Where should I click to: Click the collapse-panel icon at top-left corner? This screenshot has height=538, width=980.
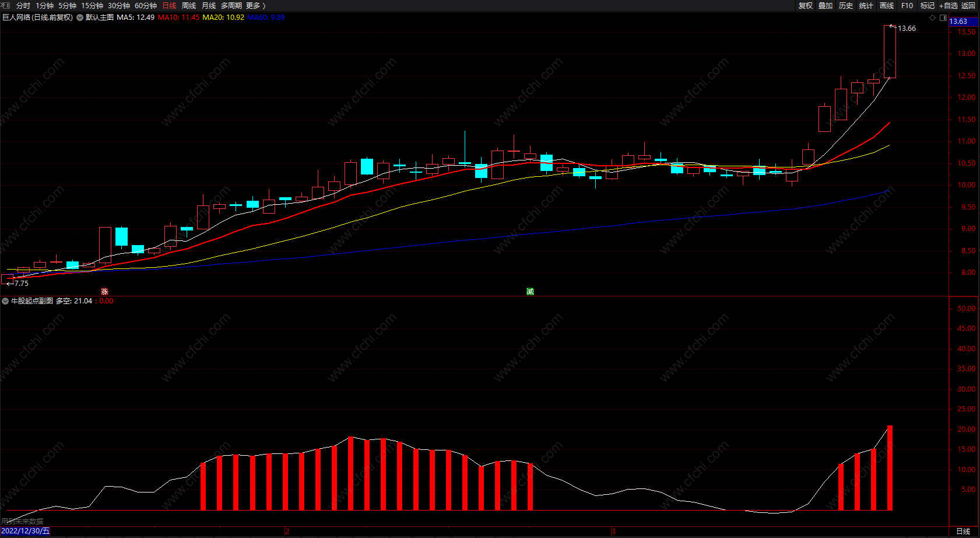[5, 5]
